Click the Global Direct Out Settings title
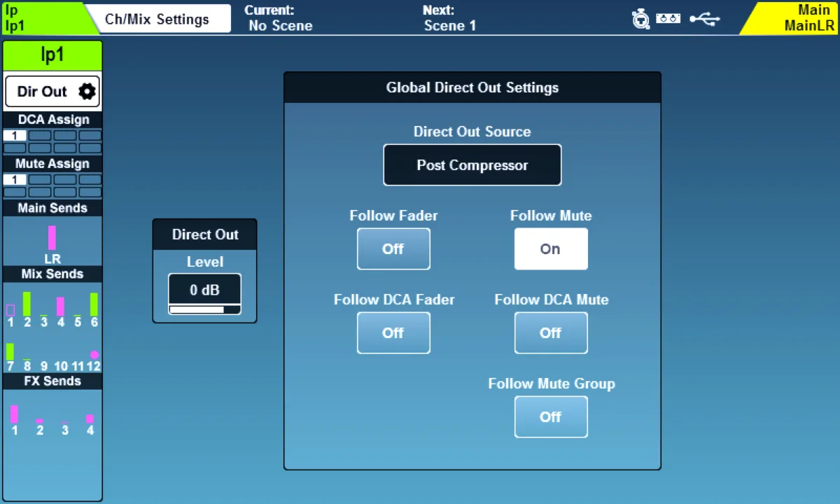Viewport: 840px width, 504px height. pos(472,87)
